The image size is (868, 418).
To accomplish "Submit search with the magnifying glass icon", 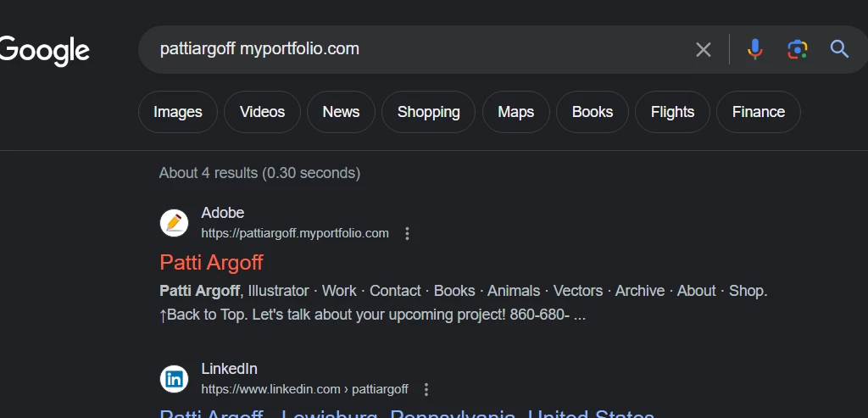I will pos(839,49).
